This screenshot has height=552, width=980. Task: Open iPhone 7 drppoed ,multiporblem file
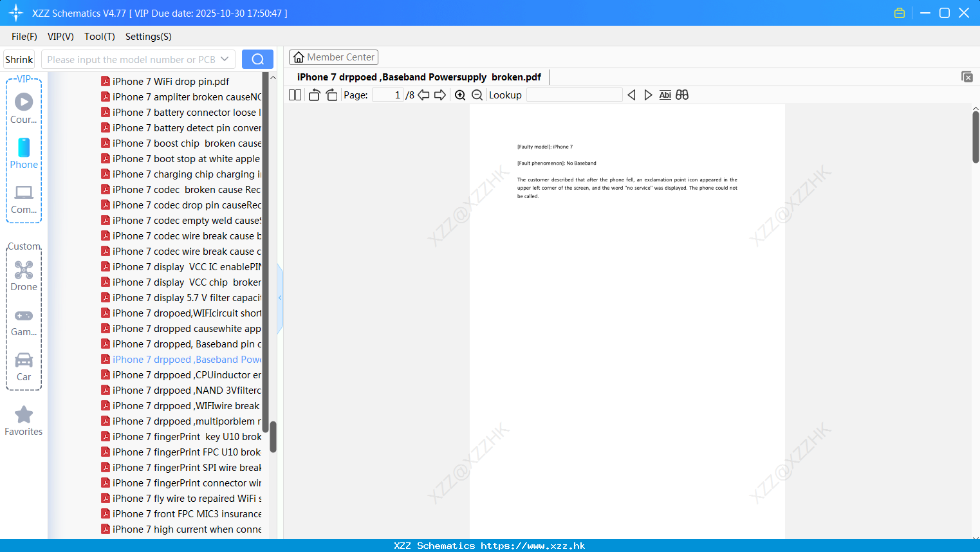pos(181,421)
